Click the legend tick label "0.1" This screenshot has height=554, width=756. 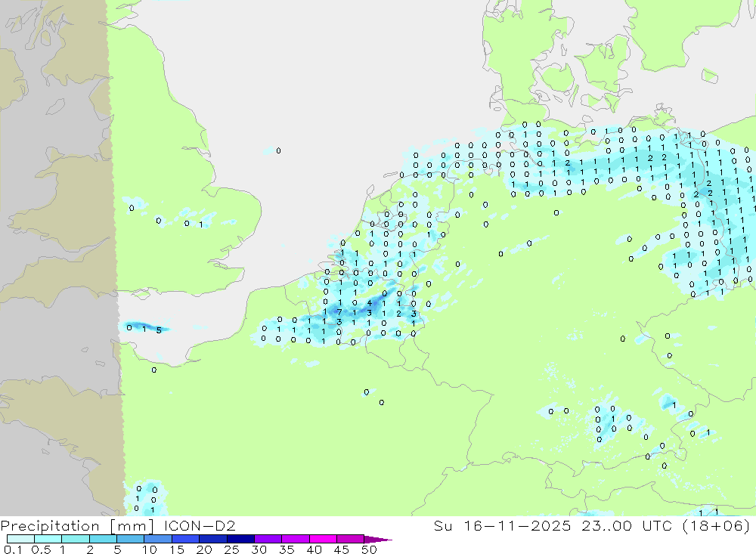tap(13, 549)
